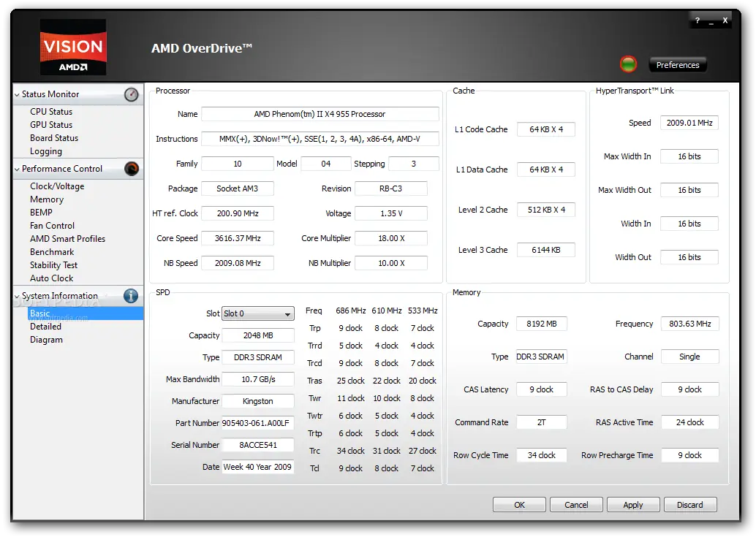756x537 pixels.
Task: Click the Memory Capacity 8192 MB field
Action: click(542, 324)
